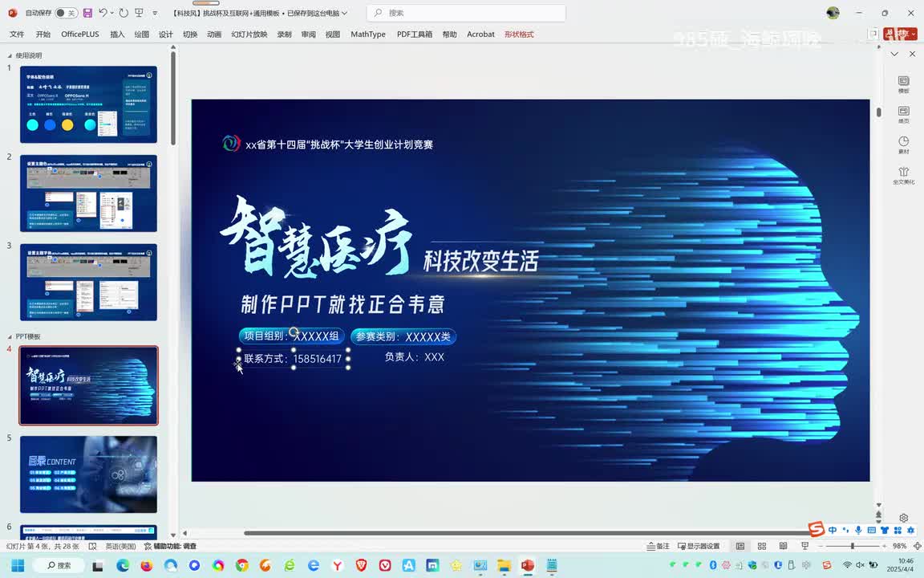Open the 设计 ribbon tab
Image resolution: width=924 pixels, height=578 pixels.
point(165,35)
